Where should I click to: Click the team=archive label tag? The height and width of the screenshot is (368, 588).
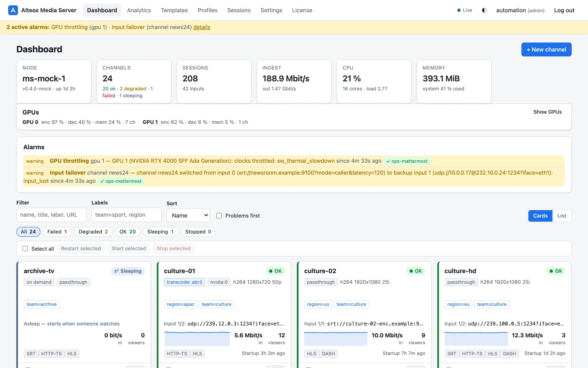pos(42,304)
